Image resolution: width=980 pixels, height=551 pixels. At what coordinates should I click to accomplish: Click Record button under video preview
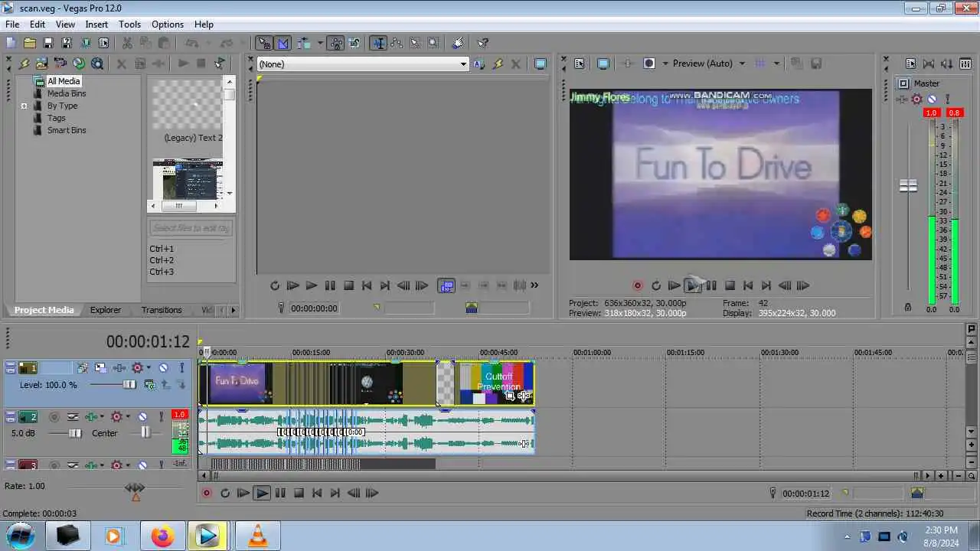pyautogui.click(x=637, y=285)
